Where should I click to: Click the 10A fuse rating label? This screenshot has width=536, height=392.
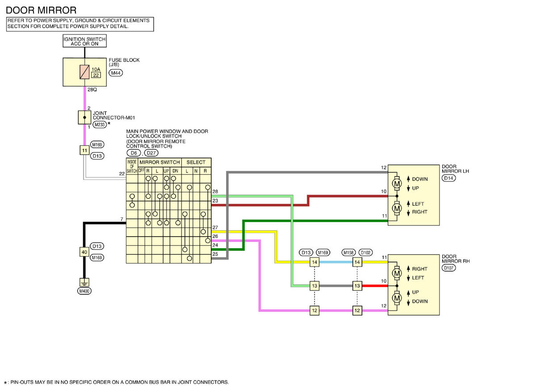point(96,69)
